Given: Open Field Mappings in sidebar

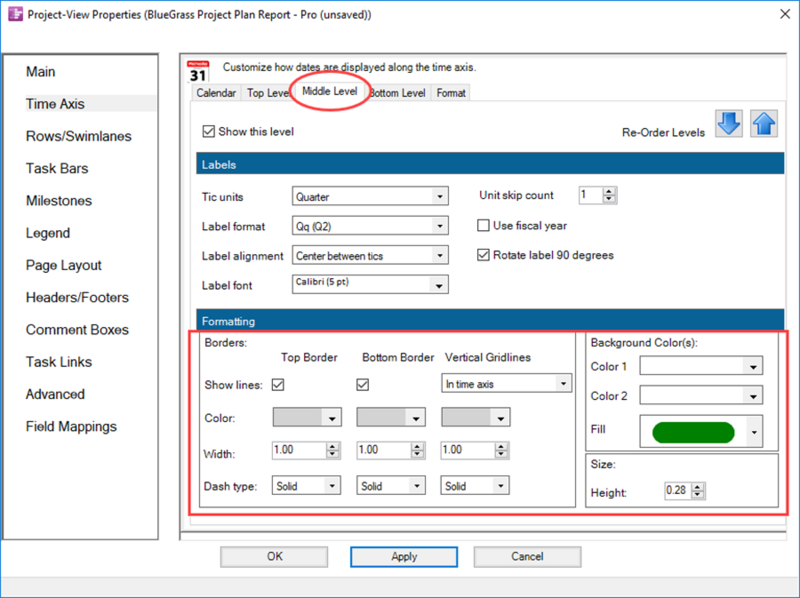Looking at the screenshot, I should [71, 427].
